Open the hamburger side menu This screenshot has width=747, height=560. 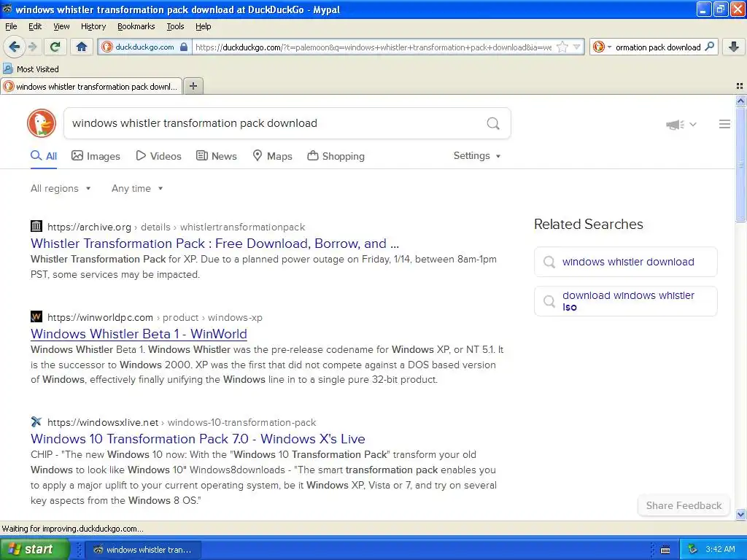tap(724, 124)
